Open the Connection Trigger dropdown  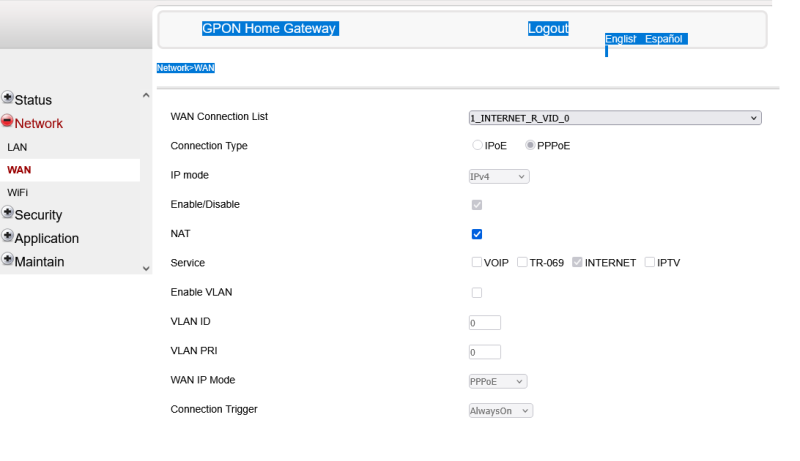(501, 411)
